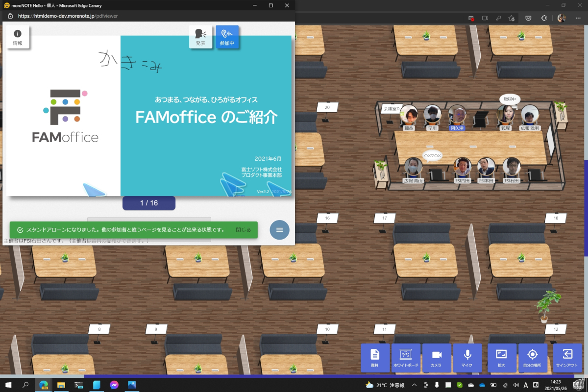This screenshot has width=588, height=392.
Task: Toggle the カメラ camera button
Action: 436,358
